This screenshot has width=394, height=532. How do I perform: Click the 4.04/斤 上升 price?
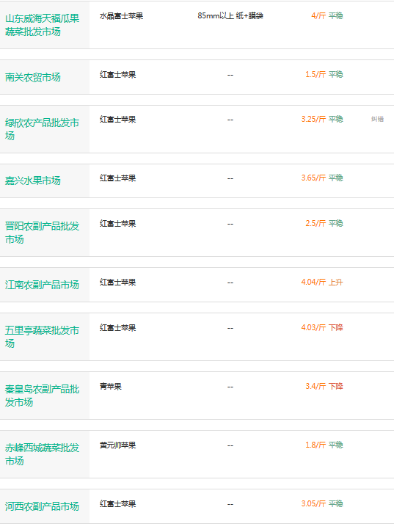point(322,283)
